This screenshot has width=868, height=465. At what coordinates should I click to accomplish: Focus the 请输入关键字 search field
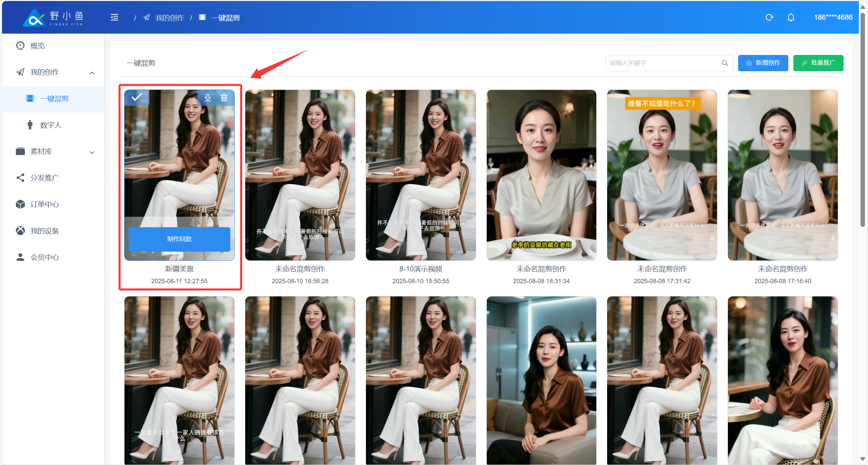point(663,63)
